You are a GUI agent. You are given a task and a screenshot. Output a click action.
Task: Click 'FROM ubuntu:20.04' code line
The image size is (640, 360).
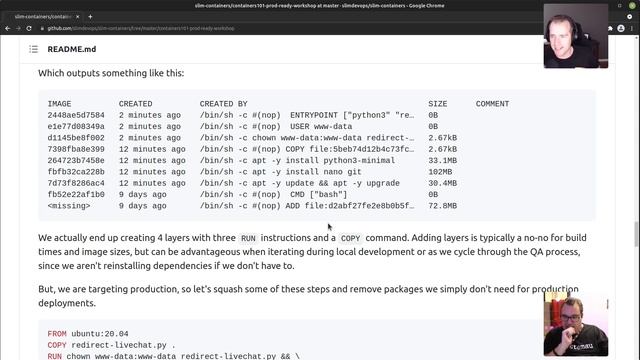[x=88, y=334]
